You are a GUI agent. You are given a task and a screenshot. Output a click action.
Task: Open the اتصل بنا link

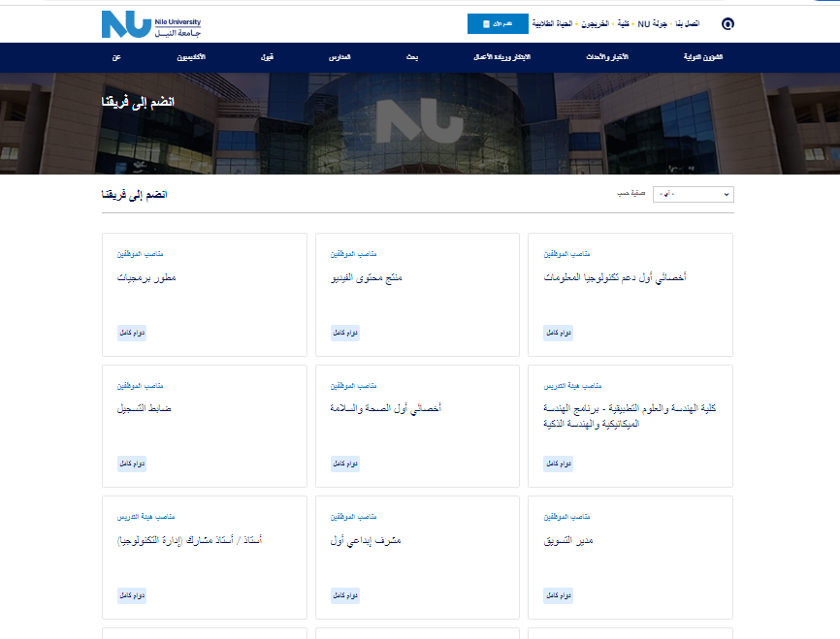686,23
